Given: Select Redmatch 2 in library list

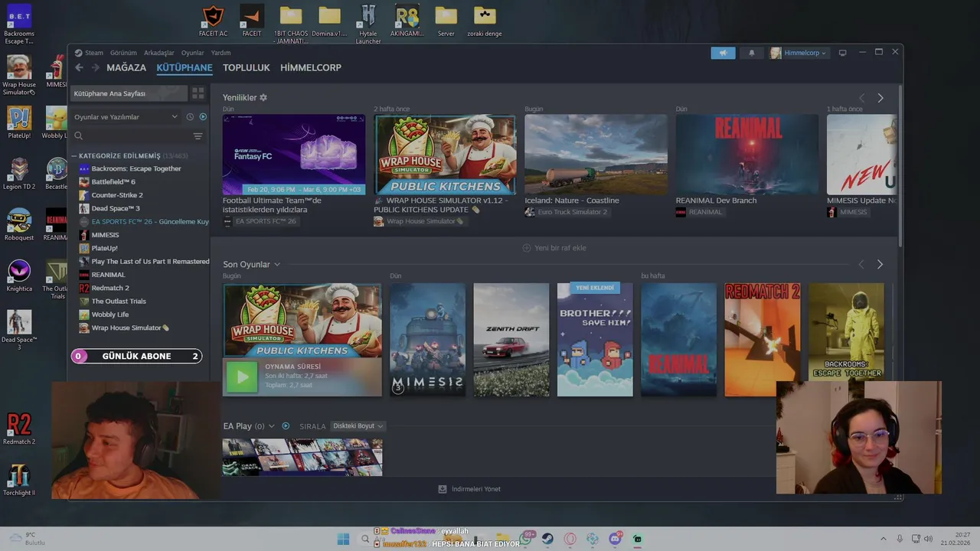Looking at the screenshot, I should (110, 288).
